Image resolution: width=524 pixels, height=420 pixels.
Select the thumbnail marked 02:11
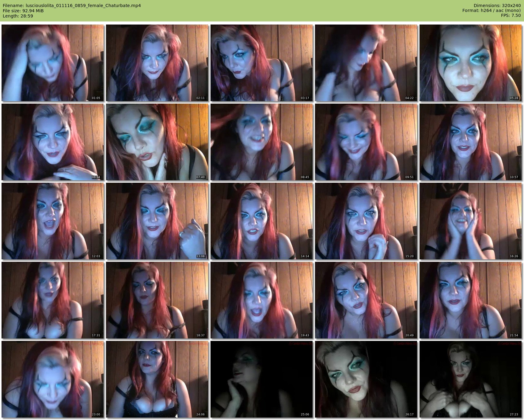click(157, 63)
